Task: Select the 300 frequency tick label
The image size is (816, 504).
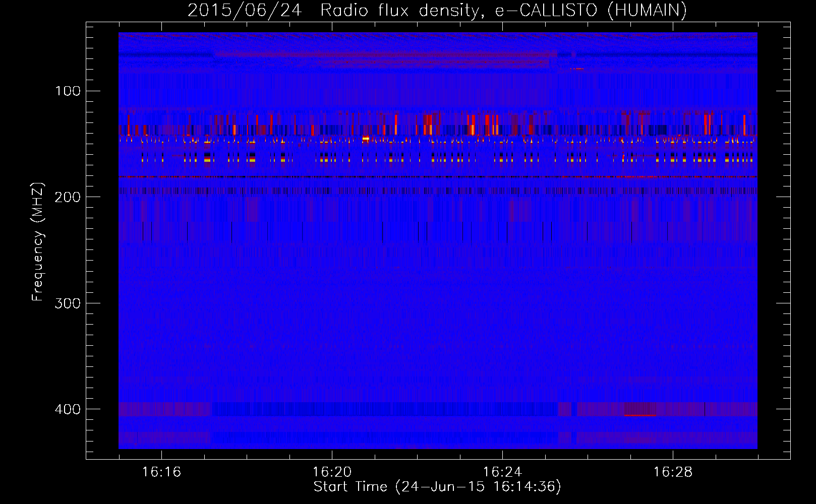Action: [x=68, y=303]
